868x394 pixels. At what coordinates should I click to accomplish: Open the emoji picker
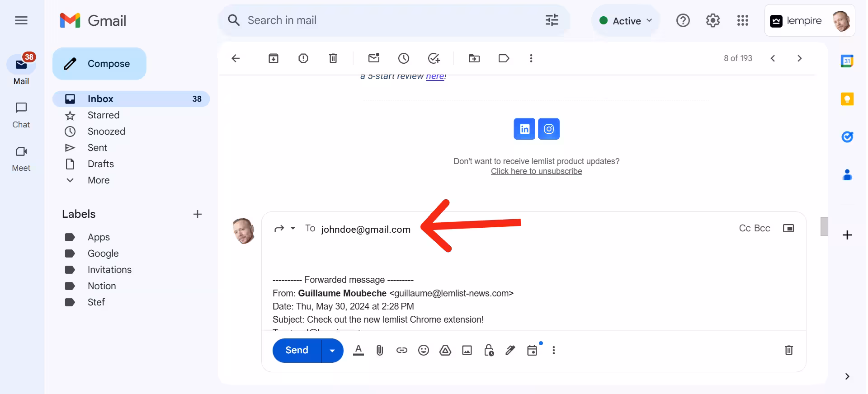(x=423, y=350)
